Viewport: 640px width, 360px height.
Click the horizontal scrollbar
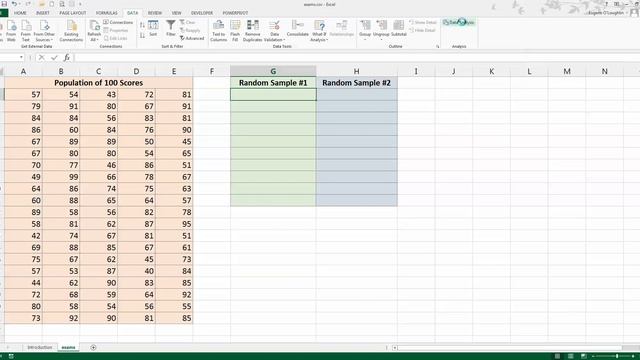point(510,348)
